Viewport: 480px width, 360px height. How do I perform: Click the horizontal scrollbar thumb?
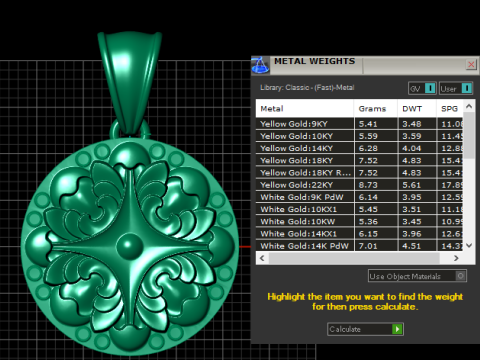point(354,258)
